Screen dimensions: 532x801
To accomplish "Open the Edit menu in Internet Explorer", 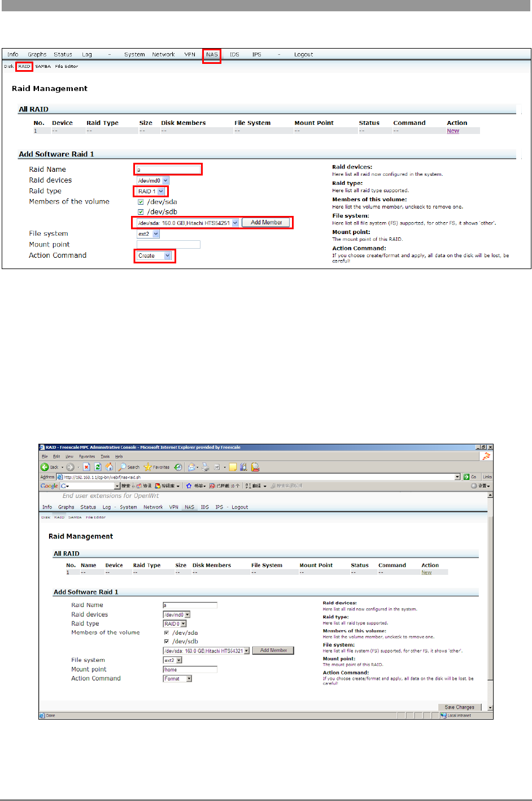I will click(x=56, y=456).
